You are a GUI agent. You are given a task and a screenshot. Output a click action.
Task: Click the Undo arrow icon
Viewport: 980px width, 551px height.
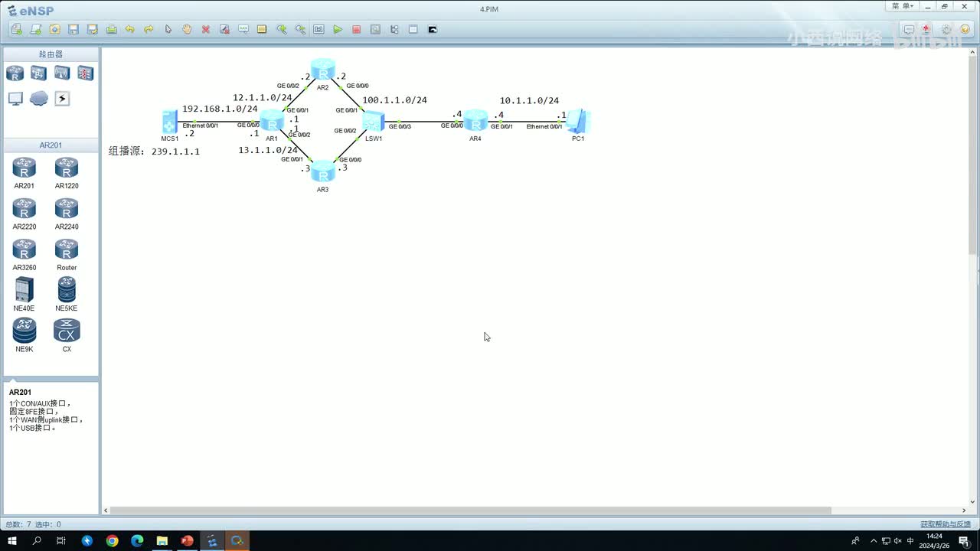[x=130, y=29]
